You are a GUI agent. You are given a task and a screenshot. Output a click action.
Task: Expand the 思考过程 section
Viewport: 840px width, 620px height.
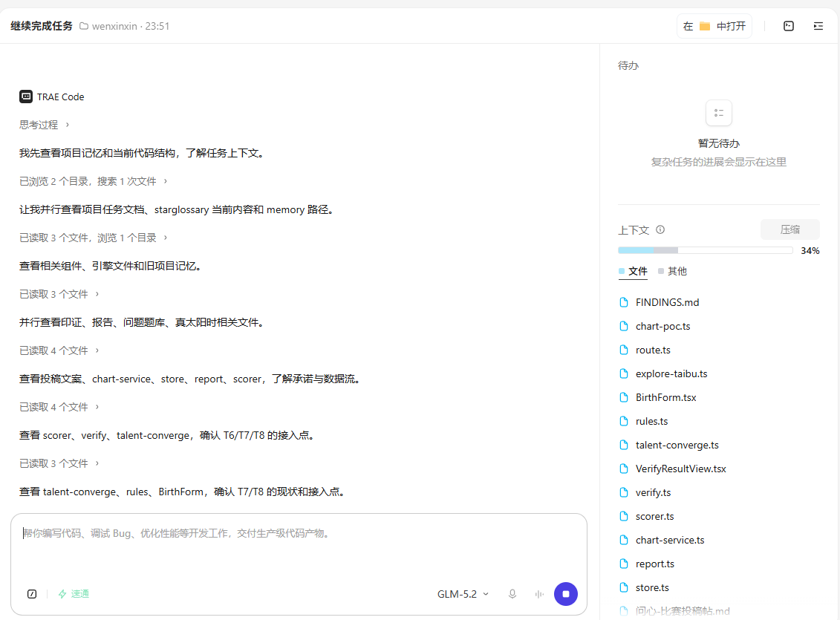[45, 125]
